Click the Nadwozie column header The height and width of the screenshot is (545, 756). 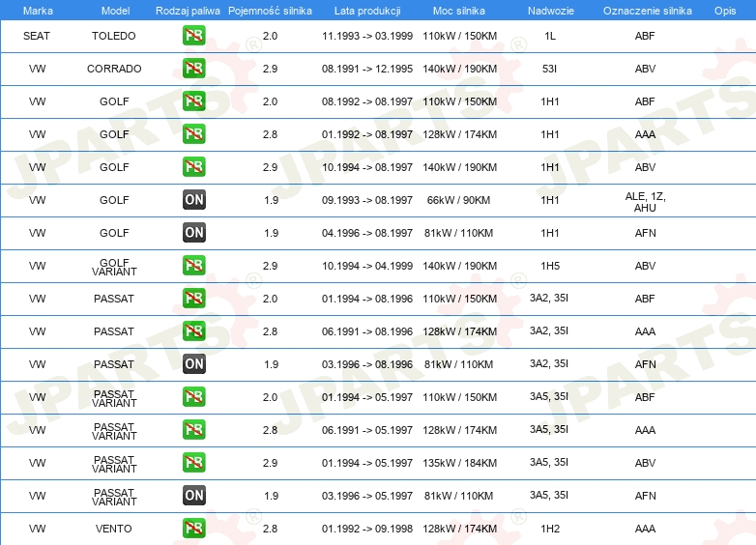[x=551, y=11]
